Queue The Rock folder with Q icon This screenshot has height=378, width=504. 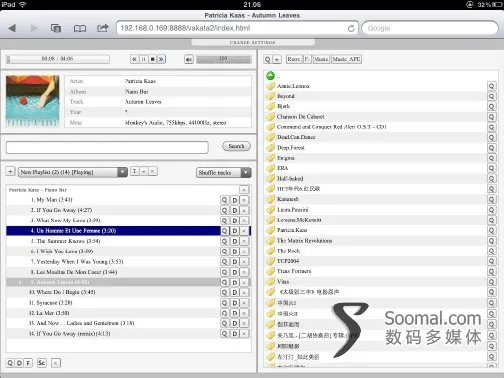[x=491, y=251]
